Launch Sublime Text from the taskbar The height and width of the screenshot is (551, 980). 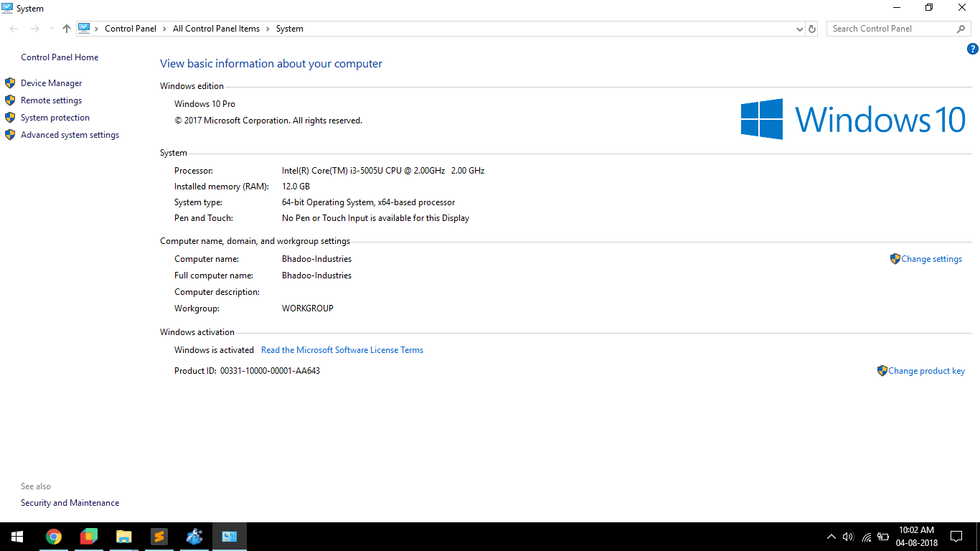click(x=159, y=537)
